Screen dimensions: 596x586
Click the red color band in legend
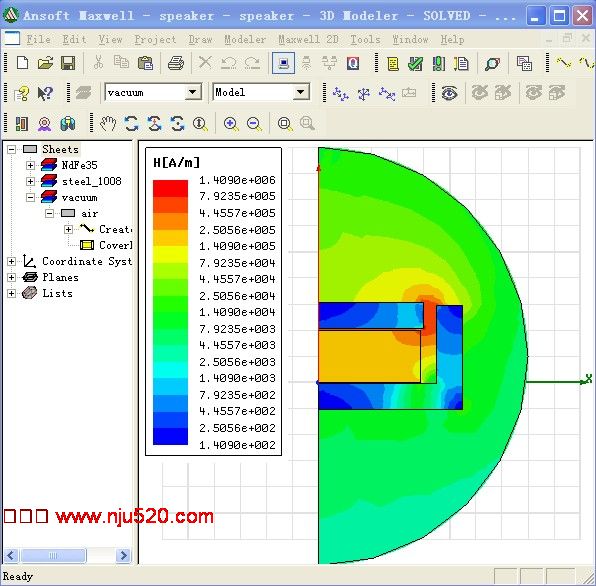(x=170, y=188)
